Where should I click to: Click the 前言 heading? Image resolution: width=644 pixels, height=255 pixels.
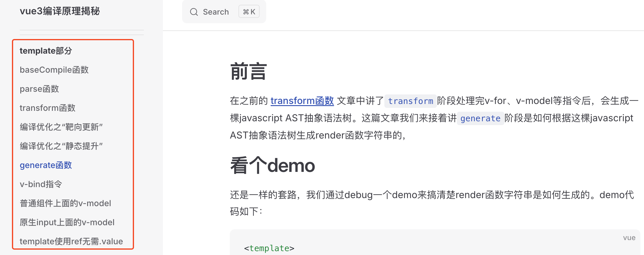(248, 72)
